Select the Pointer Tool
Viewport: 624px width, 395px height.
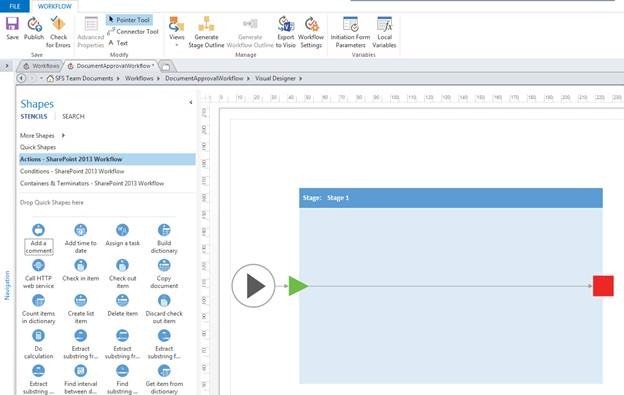pos(129,19)
